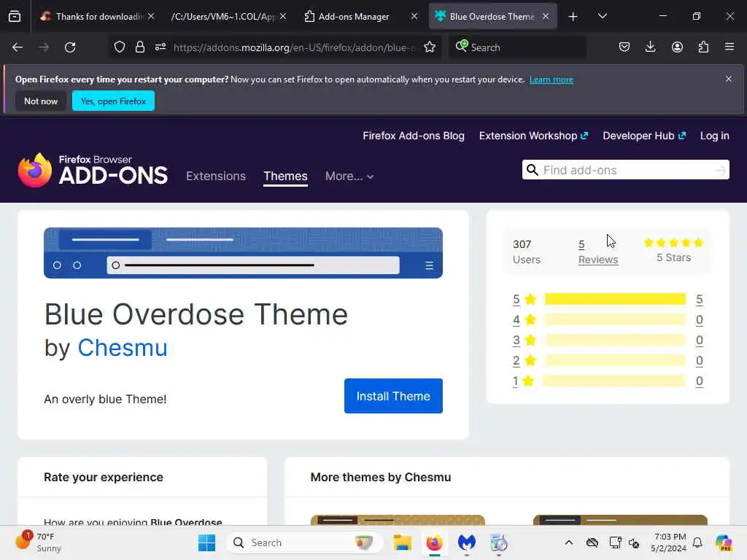Open the Themes section
Viewport: 747px width, 560px height.
tap(285, 176)
